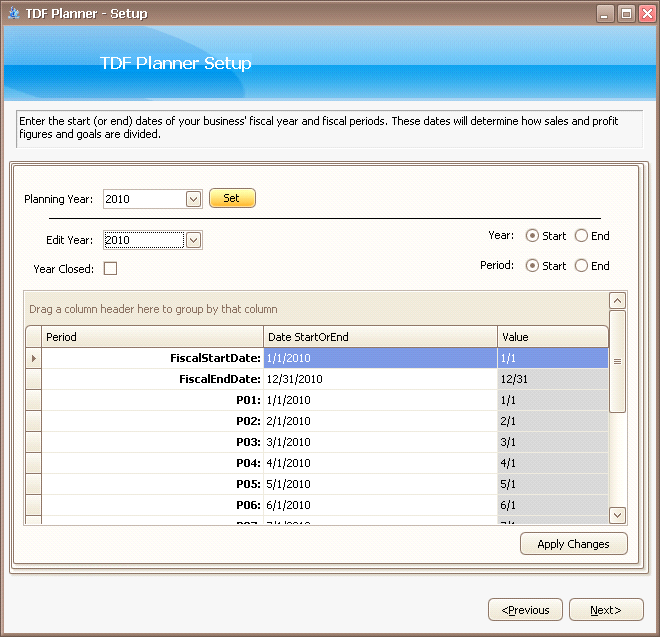Click the Set button

tap(232, 198)
